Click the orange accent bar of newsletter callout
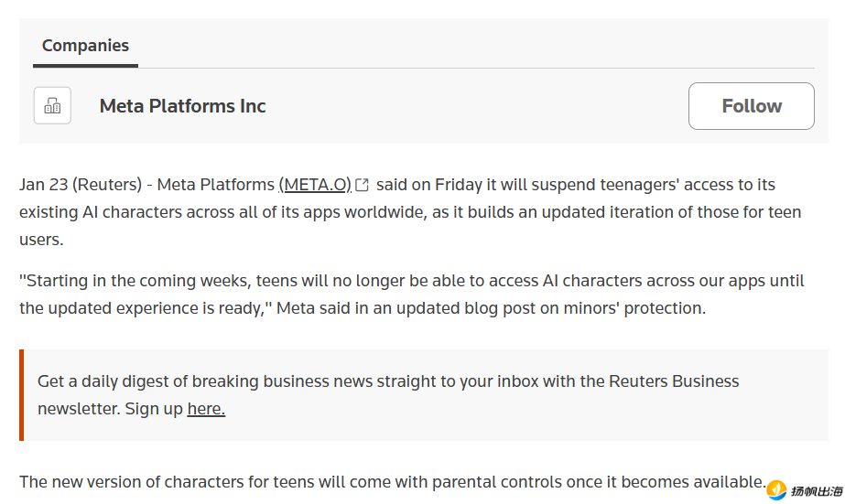Viewport: 845px width, 504px height. pyautogui.click(x=21, y=394)
